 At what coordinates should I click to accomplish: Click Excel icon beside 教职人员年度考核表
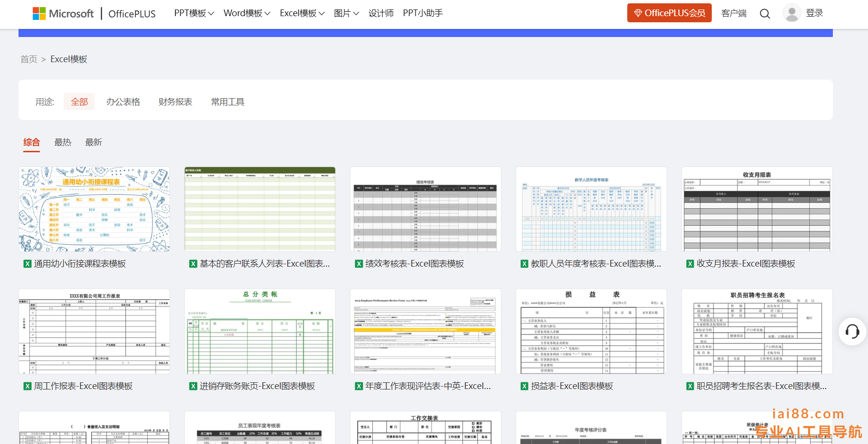coord(525,264)
